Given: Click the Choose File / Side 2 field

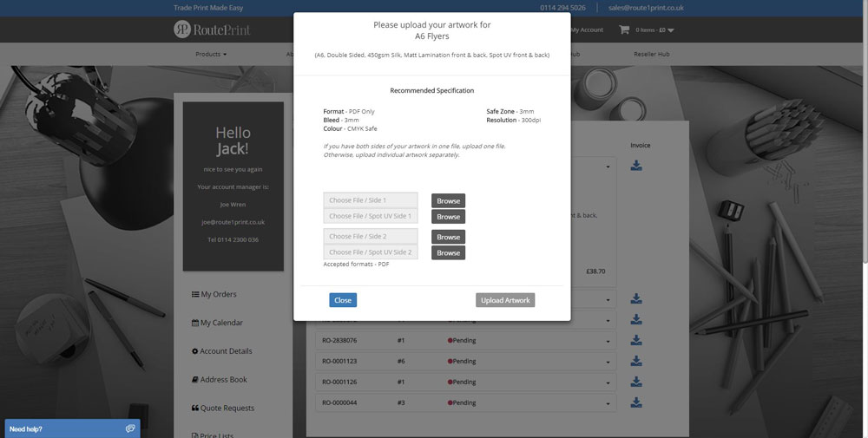Looking at the screenshot, I should pyautogui.click(x=371, y=236).
